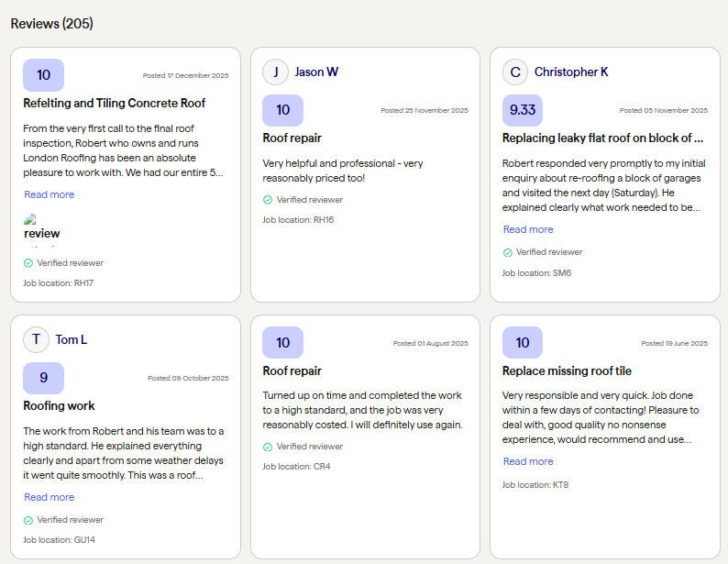Click the verified checkmark icon in the RH16 review
Image resolution: width=728 pixels, height=564 pixels.
[268, 200]
